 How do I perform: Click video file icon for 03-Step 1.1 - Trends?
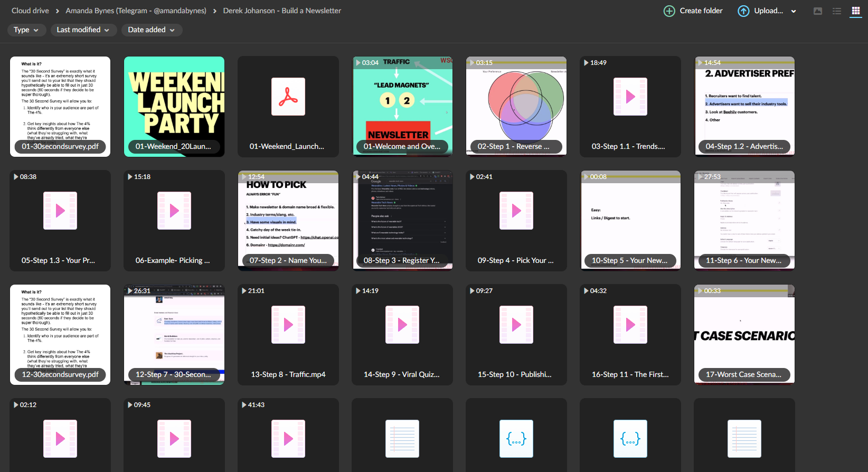[x=630, y=97]
